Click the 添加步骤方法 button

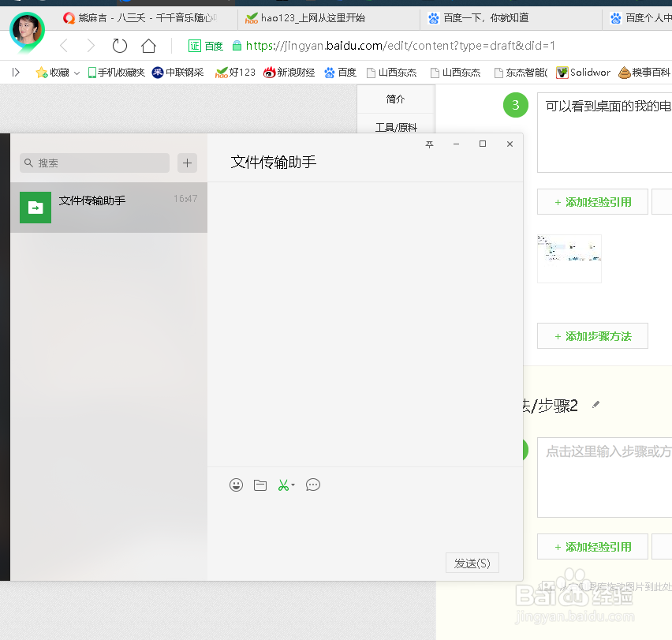click(x=592, y=335)
